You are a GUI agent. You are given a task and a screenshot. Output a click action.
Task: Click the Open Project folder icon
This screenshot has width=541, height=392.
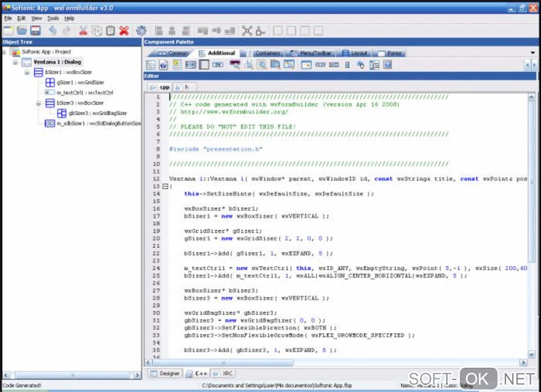(x=22, y=31)
